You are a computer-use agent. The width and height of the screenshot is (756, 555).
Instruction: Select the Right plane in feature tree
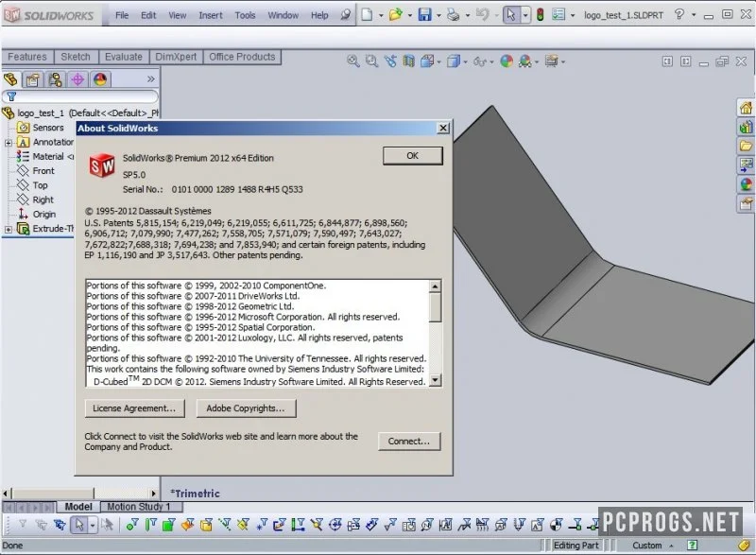click(x=43, y=199)
